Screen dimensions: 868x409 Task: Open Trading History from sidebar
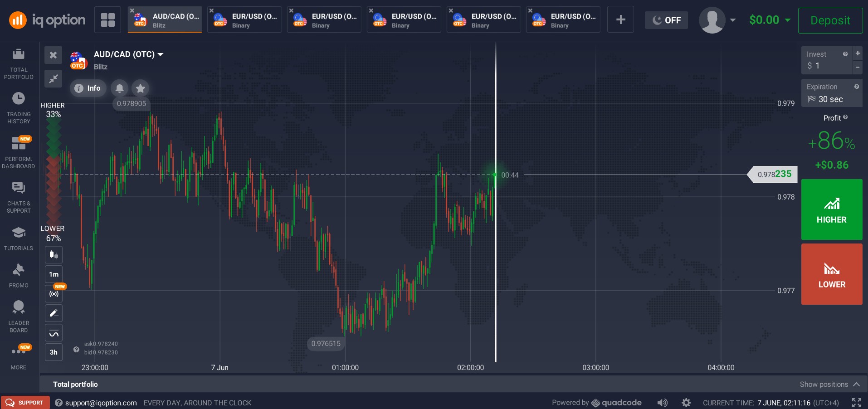click(x=19, y=108)
